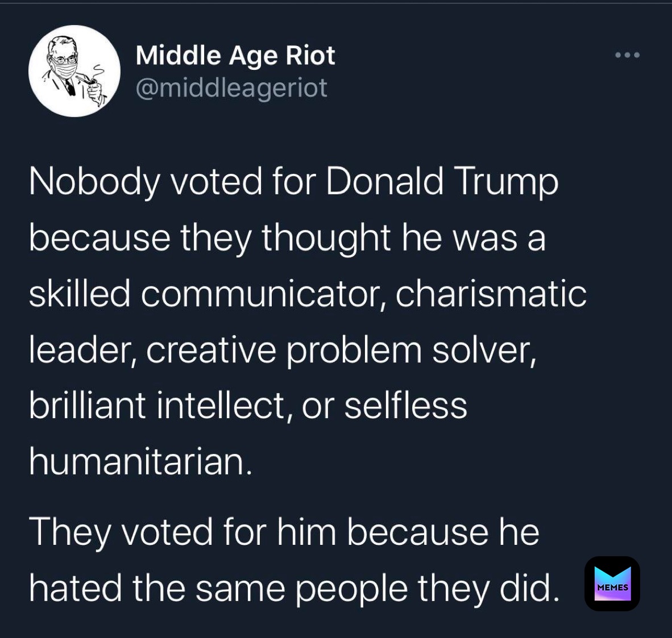Viewport: 672px width, 638px height.
Task: Click the word "voted" in the first line
Action: (217, 182)
